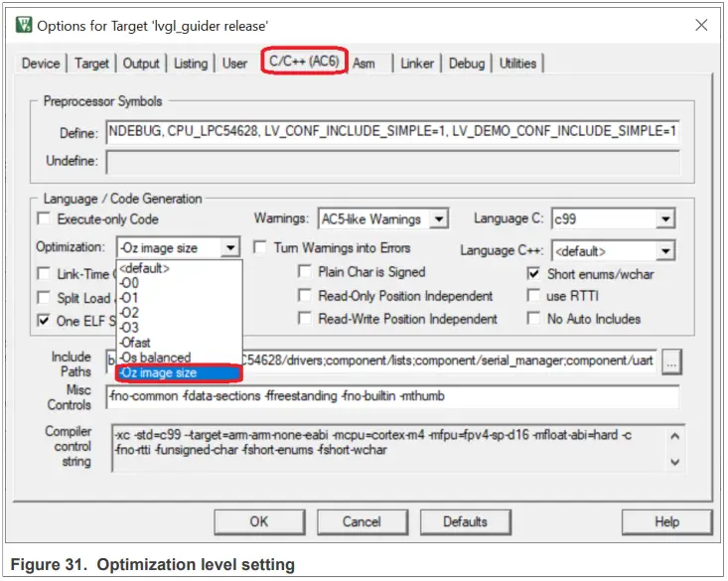Click the Defaults button
Image resolution: width=728 pixels, height=581 pixels.
[465, 522]
